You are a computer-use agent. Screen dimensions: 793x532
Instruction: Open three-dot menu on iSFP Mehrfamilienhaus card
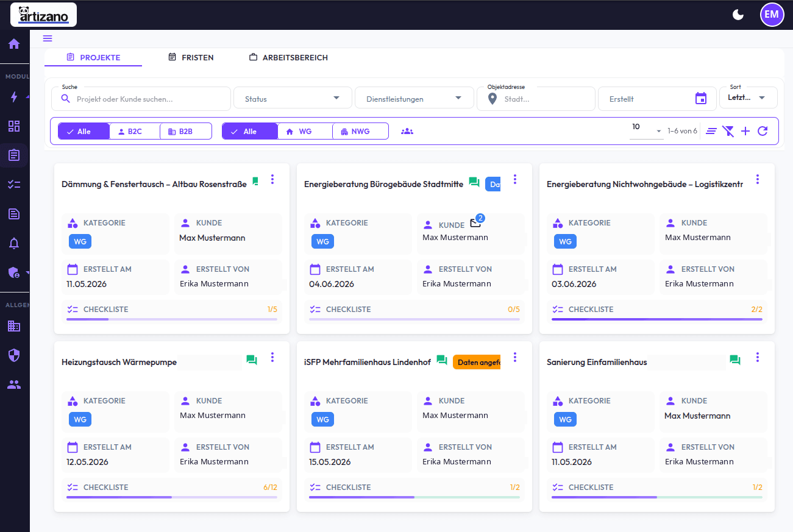point(515,357)
